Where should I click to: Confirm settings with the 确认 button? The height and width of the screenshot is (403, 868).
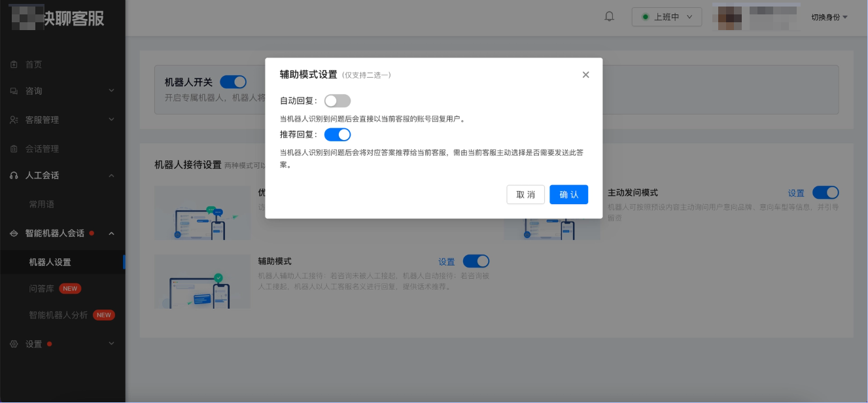pyautogui.click(x=568, y=194)
